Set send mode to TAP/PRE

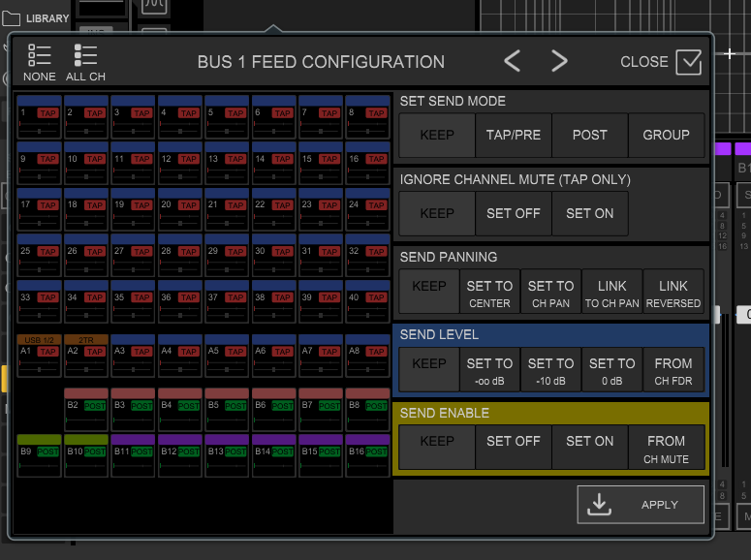[x=513, y=135]
